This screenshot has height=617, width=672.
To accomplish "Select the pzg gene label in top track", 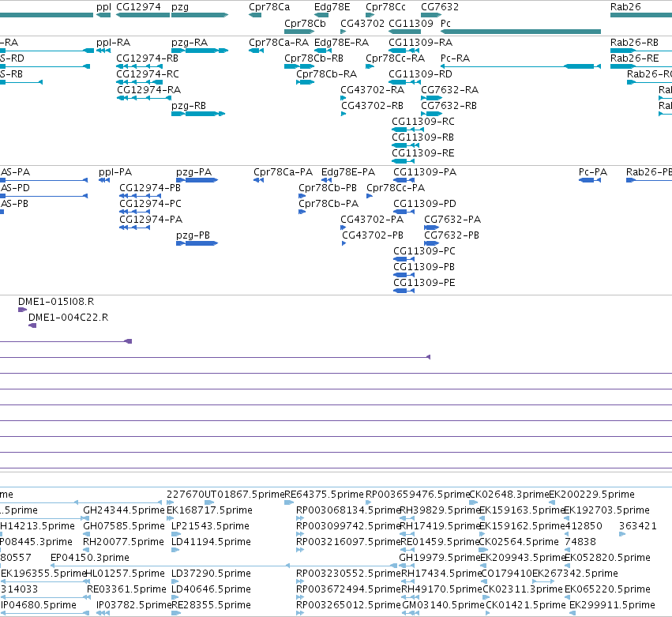I will pyautogui.click(x=180, y=8).
